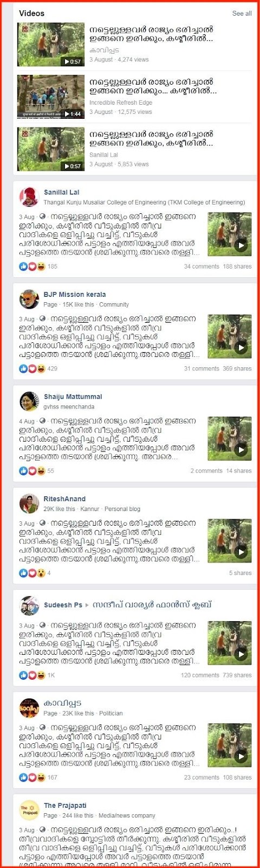This screenshot has height=868, width=260.
Task: Open 120 comments on Sudeesh Ps post
Action: point(200,675)
